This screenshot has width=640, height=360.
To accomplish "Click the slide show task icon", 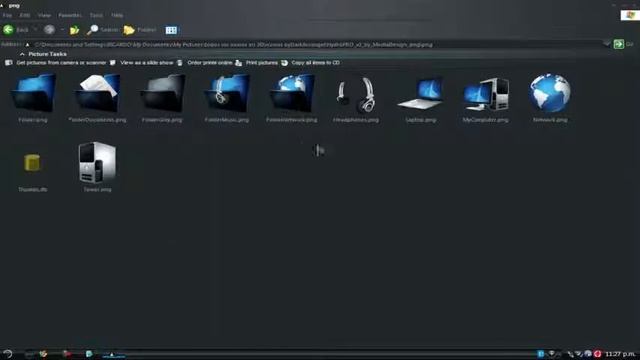I will click(x=113, y=63).
